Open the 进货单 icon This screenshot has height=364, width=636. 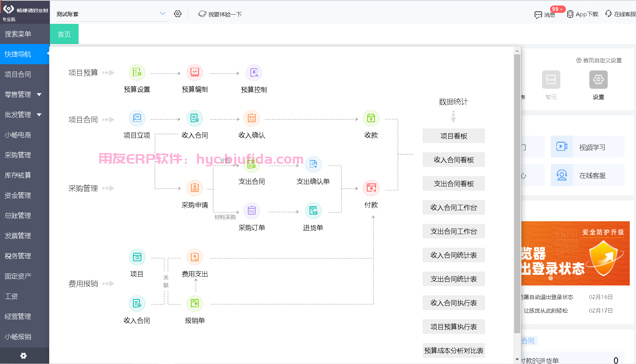tap(313, 211)
